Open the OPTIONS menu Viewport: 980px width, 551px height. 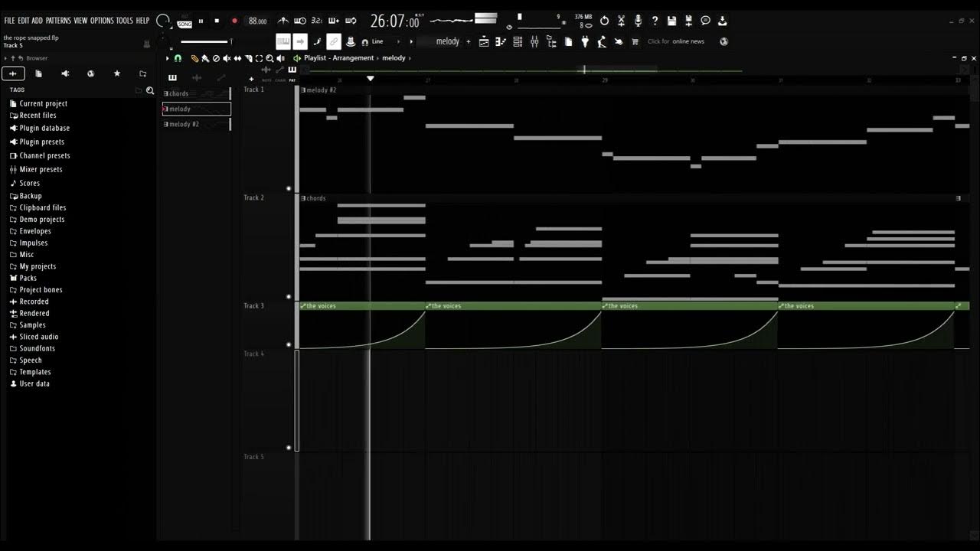tap(102, 21)
